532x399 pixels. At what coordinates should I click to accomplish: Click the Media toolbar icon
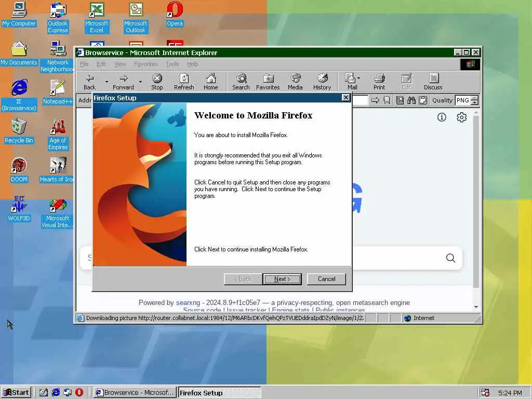(295, 82)
